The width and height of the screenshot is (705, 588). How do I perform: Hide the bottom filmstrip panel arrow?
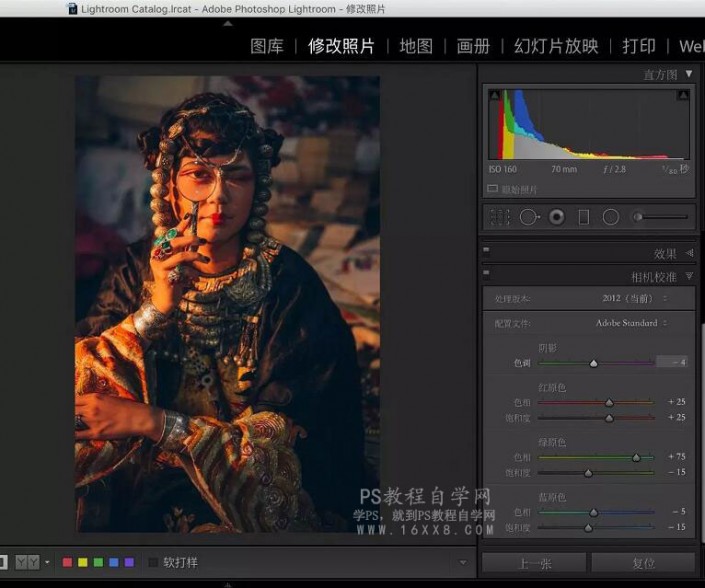(228, 585)
